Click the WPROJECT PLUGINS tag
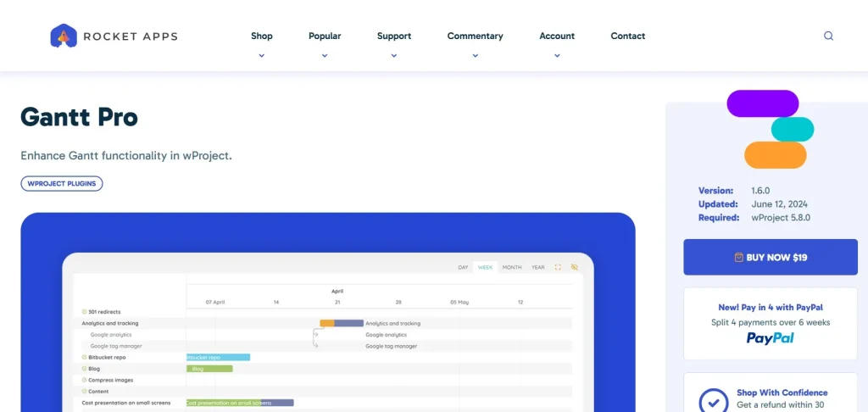Image resolution: width=868 pixels, height=412 pixels. click(x=61, y=184)
